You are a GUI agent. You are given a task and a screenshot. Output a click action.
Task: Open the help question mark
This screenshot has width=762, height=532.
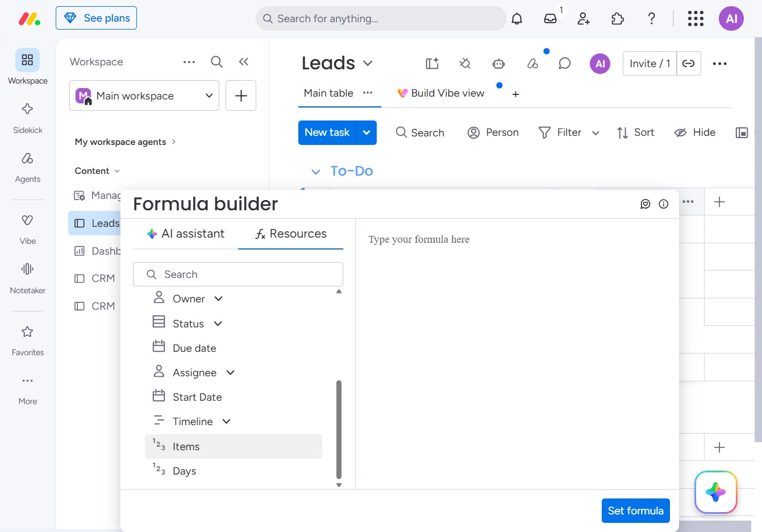tap(652, 19)
